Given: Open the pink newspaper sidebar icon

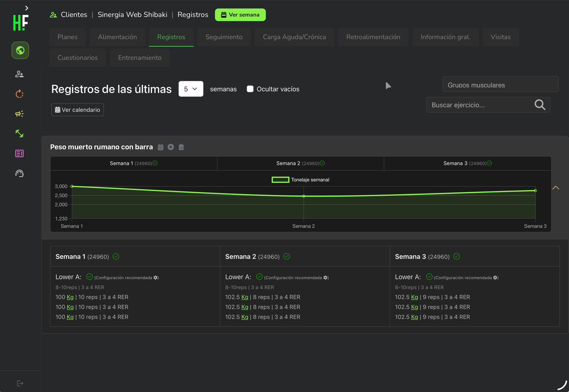Looking at the screenshot, I should tap(20, 153).
